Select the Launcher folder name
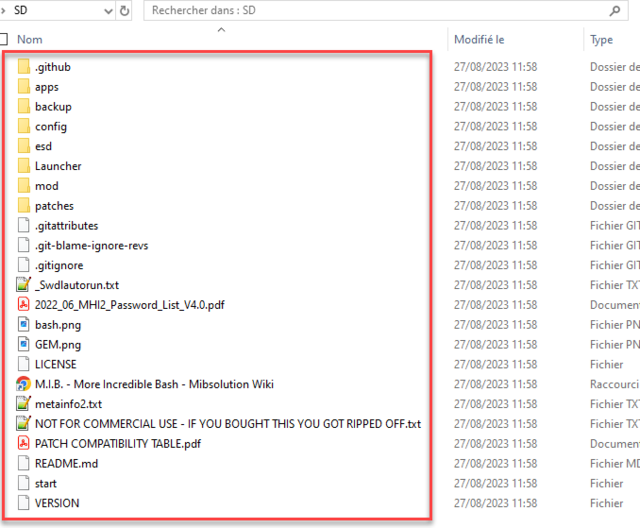 click(58, 166)
